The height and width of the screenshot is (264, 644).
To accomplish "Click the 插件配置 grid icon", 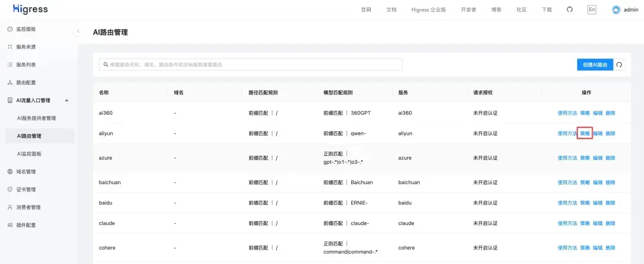I will tap(10, 225).
